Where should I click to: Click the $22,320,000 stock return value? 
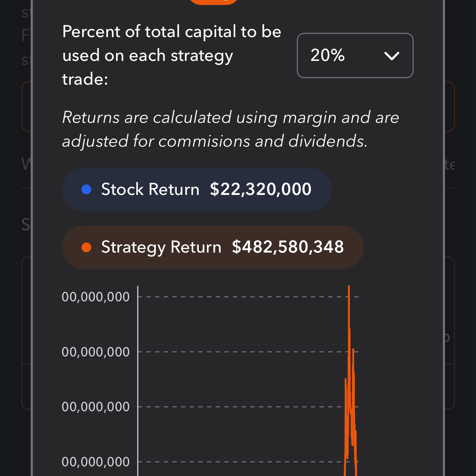260,190
